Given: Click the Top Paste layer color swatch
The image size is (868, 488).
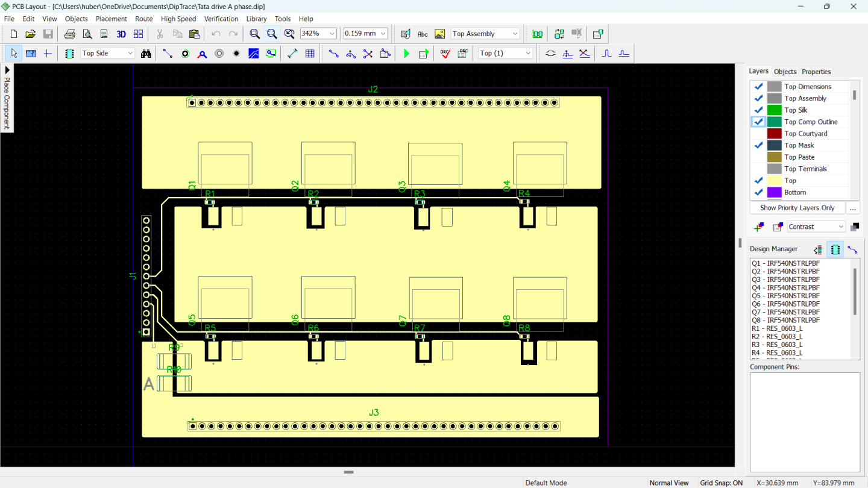Looking at the screenshot, I should click(774, 157).
